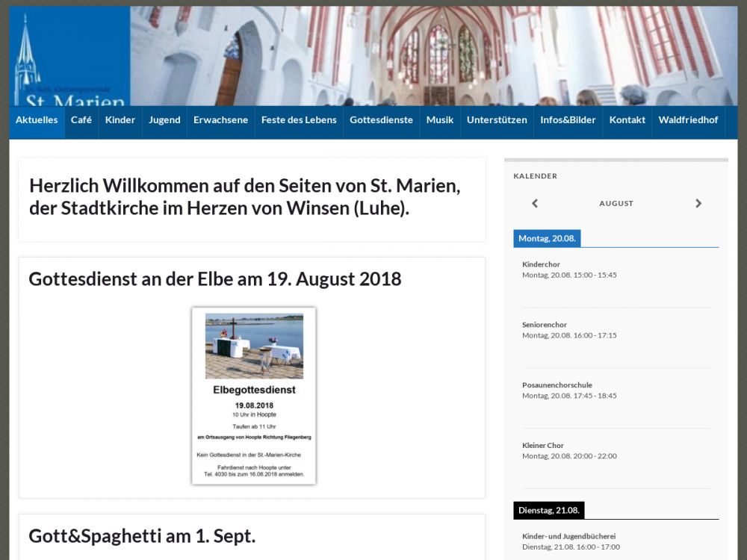This screenshot has height=560, width=747.
Task: Open the Unterstützen menu item
Action: pyautogui.click(x=497, y=120)
